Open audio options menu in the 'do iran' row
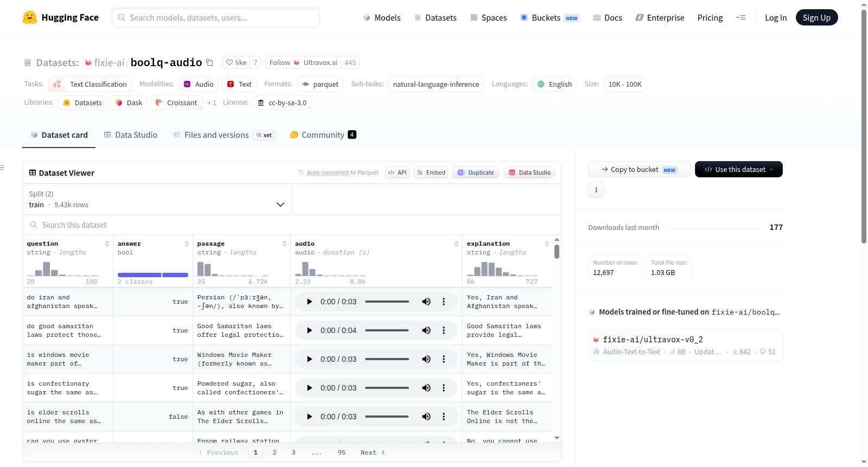Screen dimensions: 868x467 coord(444,302)
